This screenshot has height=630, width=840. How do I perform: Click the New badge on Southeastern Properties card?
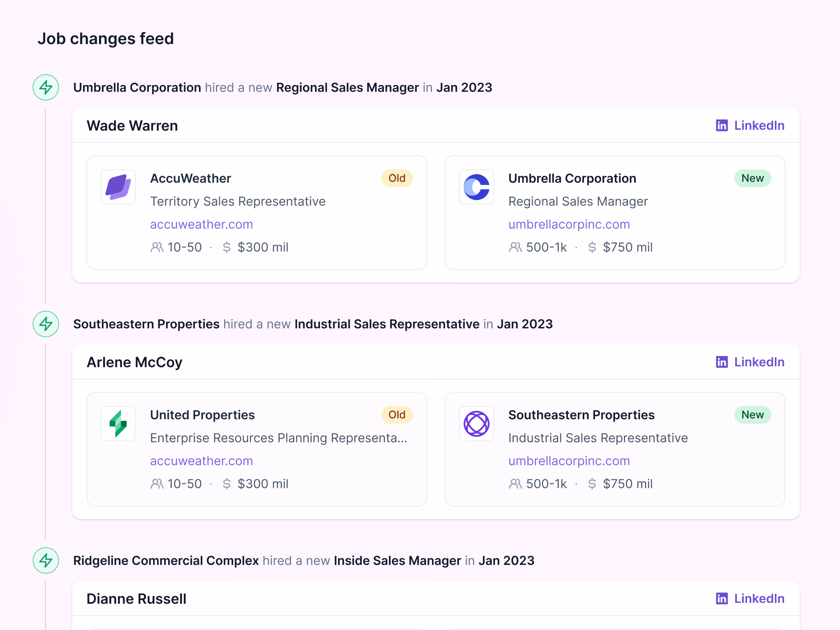click(753, 415)
